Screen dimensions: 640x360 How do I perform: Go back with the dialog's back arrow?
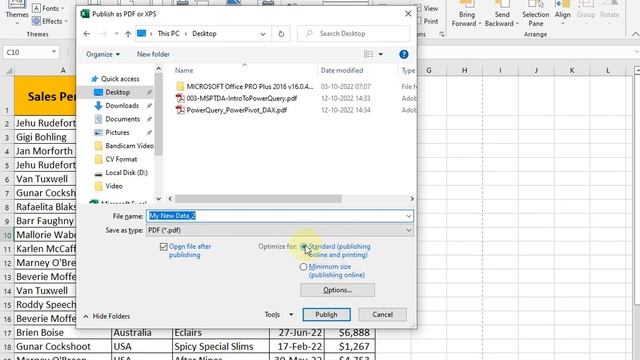87,34
